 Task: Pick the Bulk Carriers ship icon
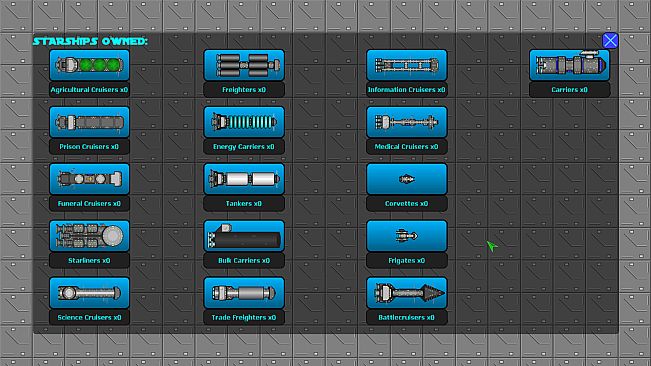[244, 236]
